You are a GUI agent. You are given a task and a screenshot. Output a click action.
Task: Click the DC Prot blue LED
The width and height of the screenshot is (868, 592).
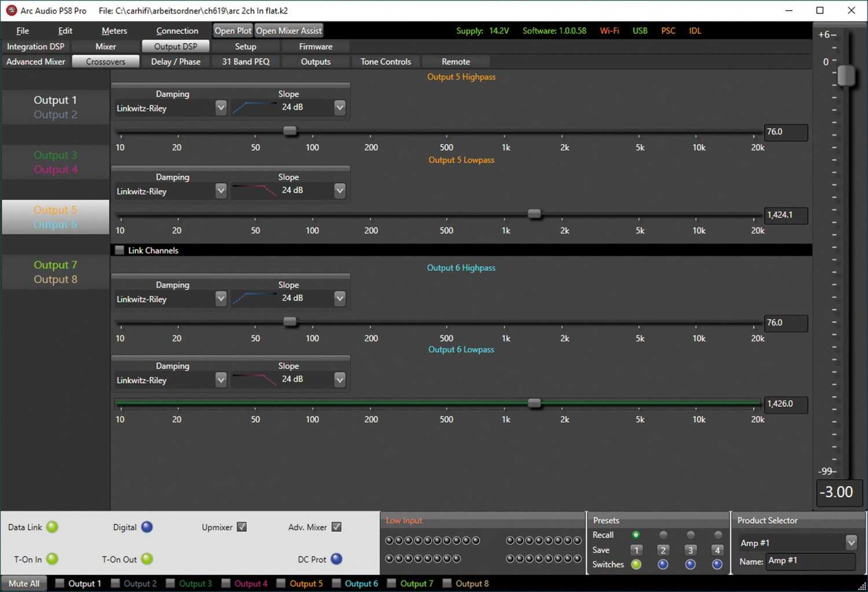[336, 559]
